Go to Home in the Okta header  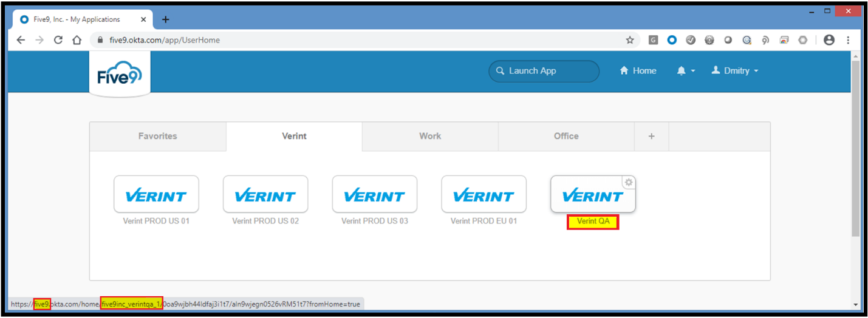click(x=638, y=71)
